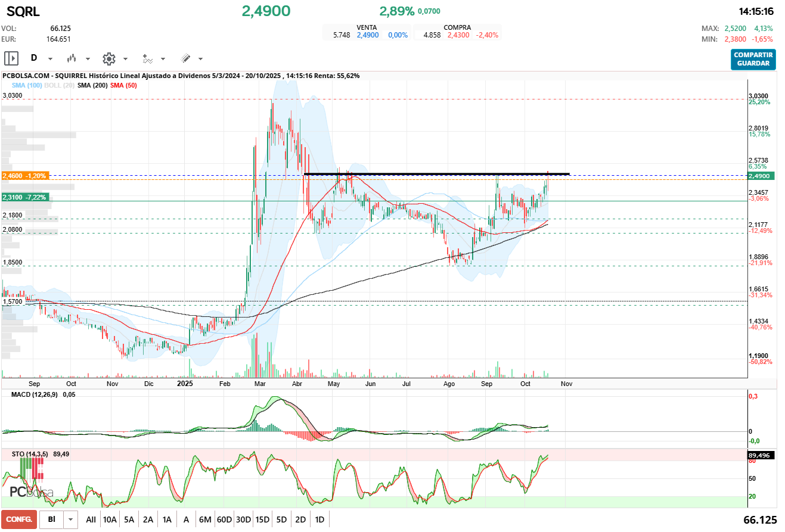Switch to the 60D time range

point(224,519)
